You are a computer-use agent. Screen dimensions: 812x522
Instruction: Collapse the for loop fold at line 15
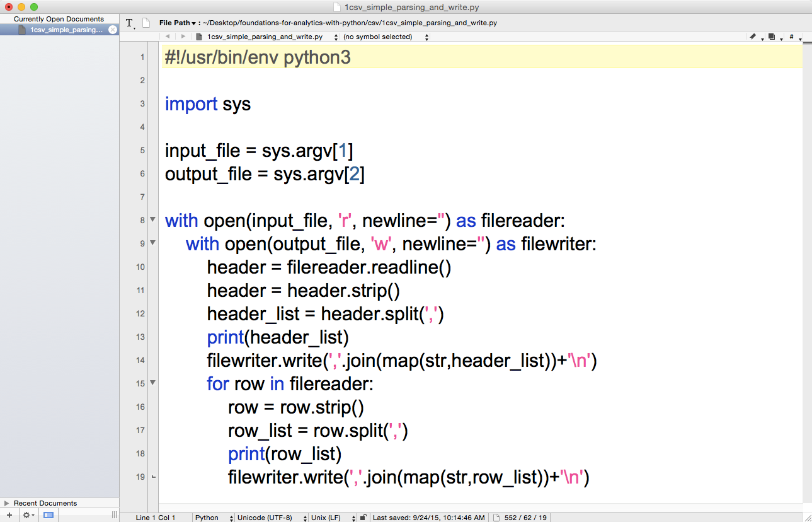[152, 383]
